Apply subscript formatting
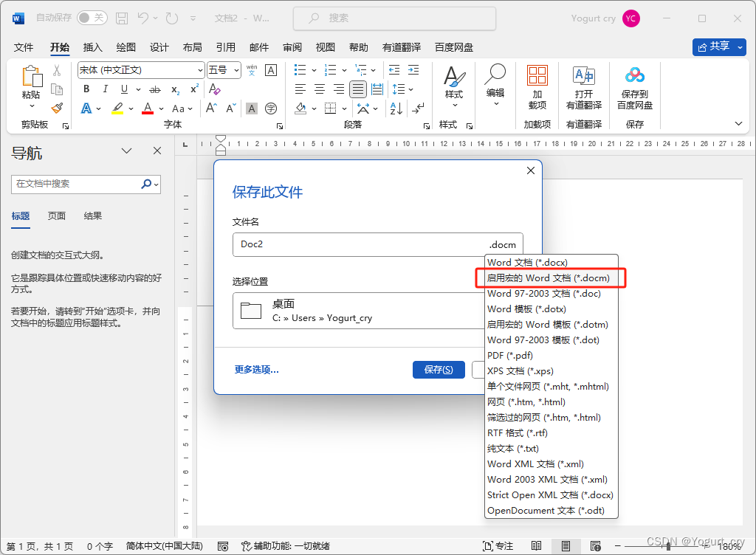 [x=176, y=89]
